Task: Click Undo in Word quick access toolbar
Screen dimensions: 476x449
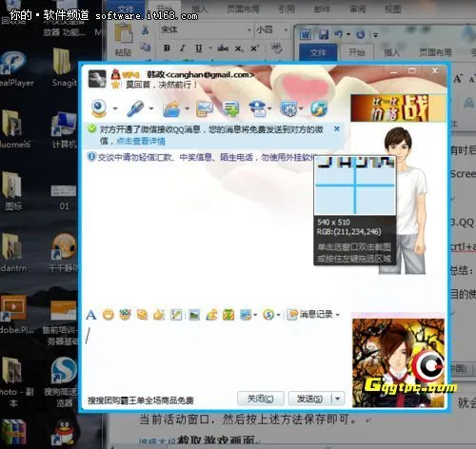Action: [338, 34]
